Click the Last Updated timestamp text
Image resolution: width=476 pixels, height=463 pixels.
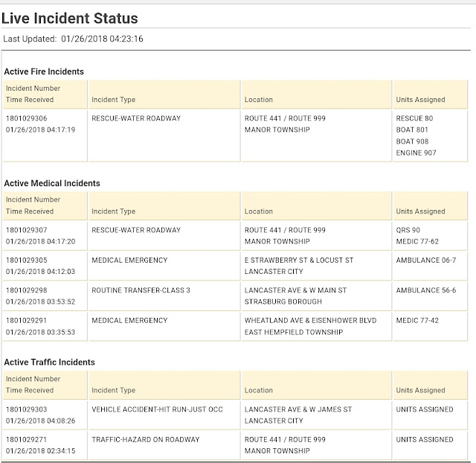pos(73,39)
